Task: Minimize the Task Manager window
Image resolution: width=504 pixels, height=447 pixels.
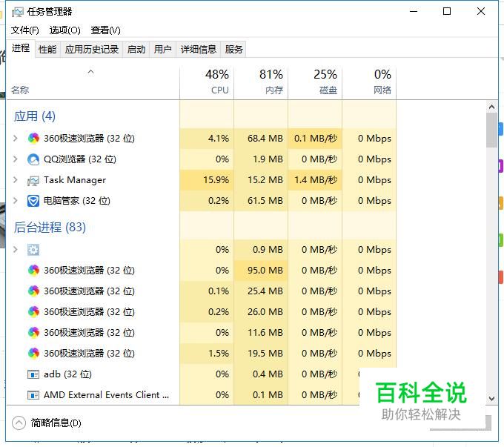Action: [x=414, y=12]
